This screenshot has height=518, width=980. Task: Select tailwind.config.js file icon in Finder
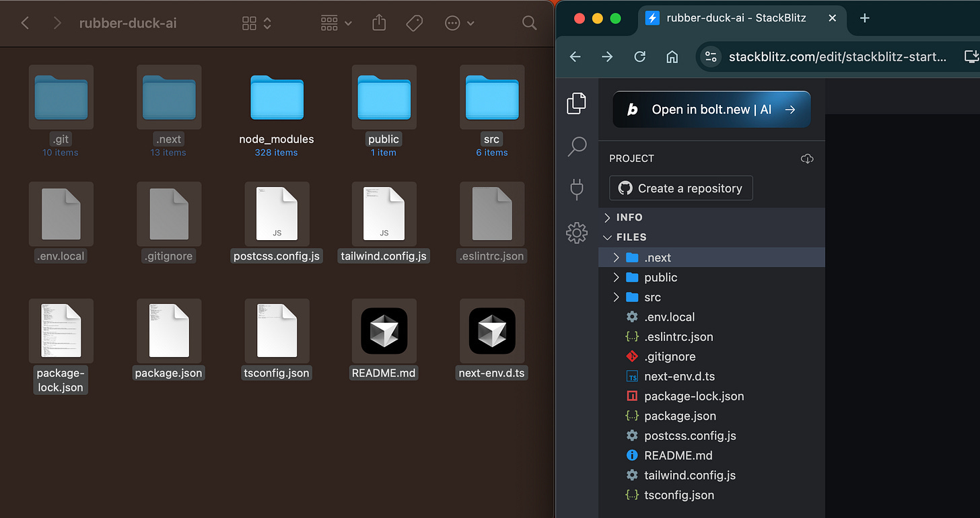click(x=384, y=214)
